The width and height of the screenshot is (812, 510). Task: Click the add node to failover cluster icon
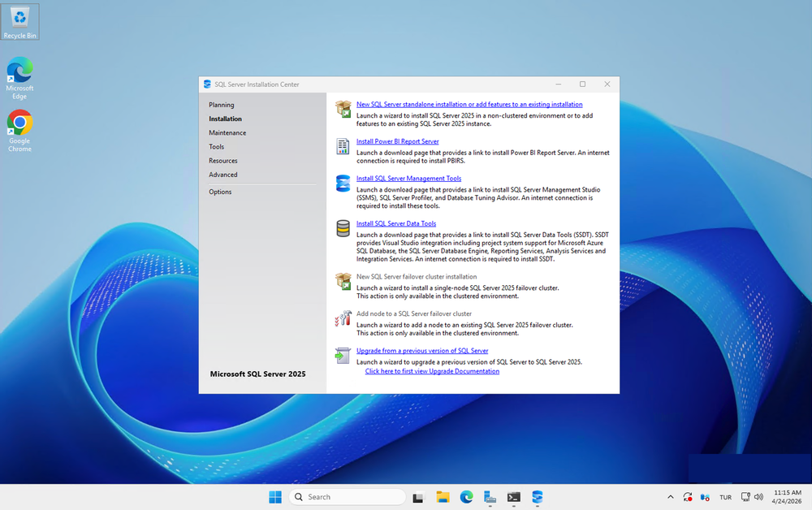[343, 318]
